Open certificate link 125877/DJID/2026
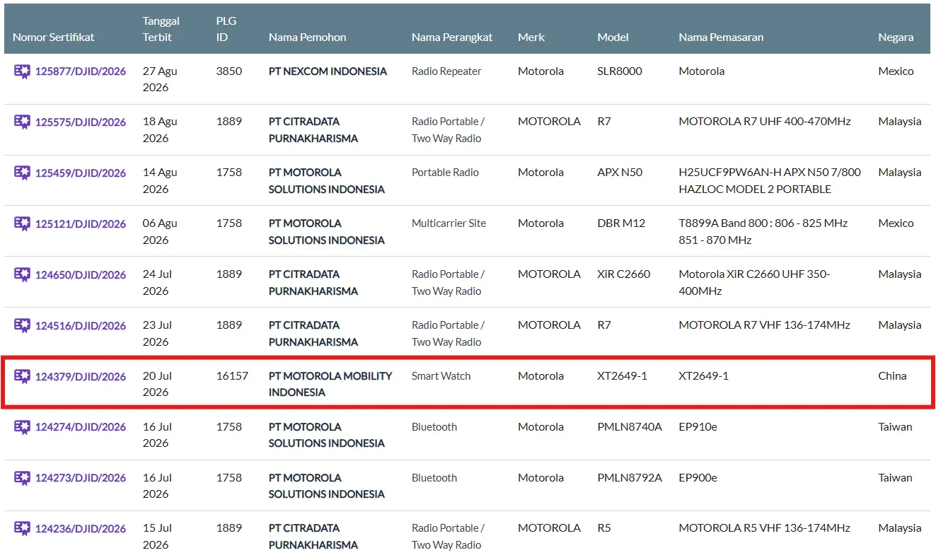Viewport: 936px width, 560px height. [81, 71]
